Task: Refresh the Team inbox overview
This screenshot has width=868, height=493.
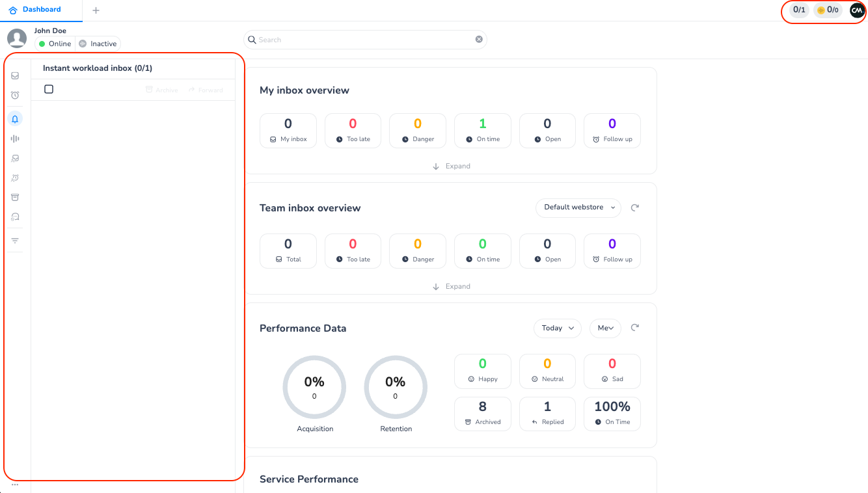Action: [x=635, y=207]
